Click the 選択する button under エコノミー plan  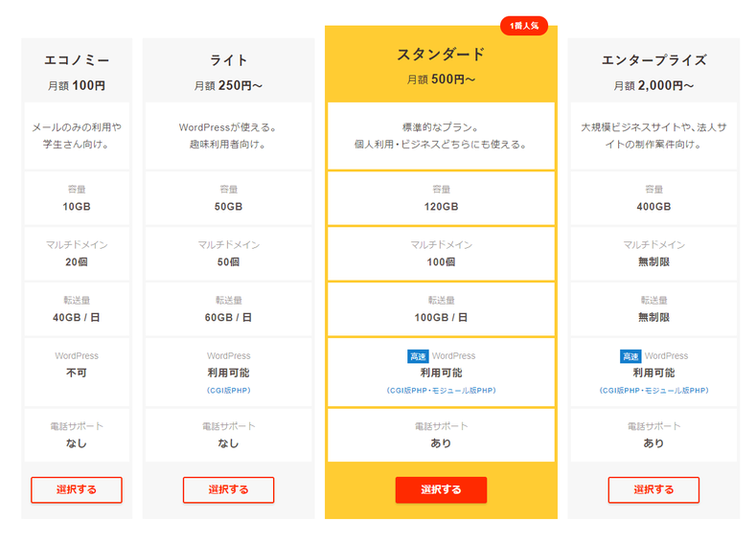coord(77,490)
